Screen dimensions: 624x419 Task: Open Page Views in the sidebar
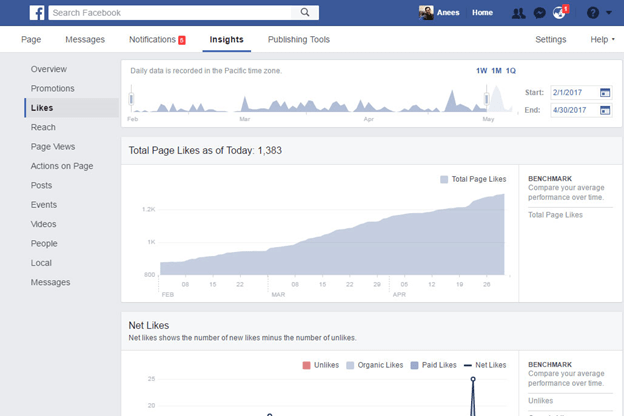pyautogui.click(x=53, y=147)
